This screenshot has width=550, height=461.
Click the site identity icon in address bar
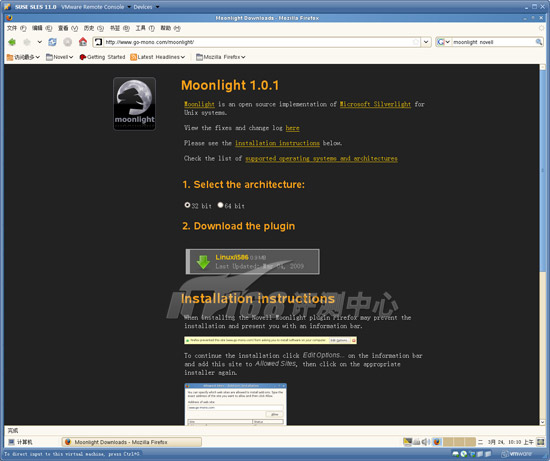[99, 42]
